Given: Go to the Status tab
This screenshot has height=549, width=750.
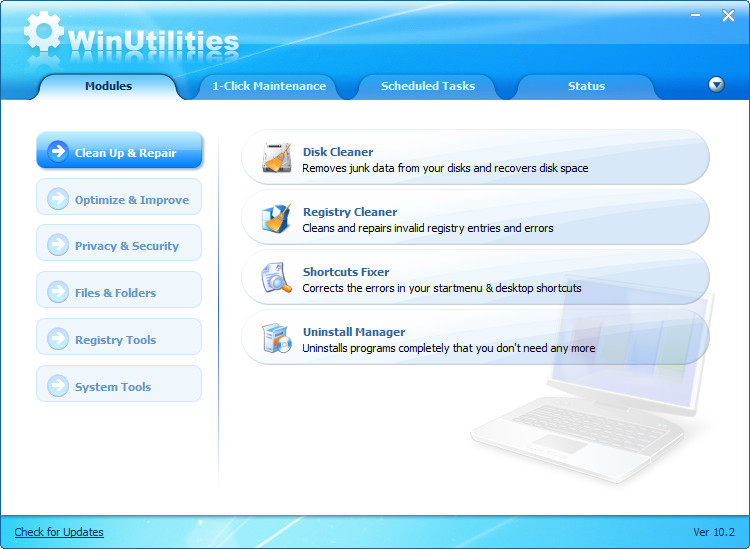Looking at the screenshot, I should 586,86.
